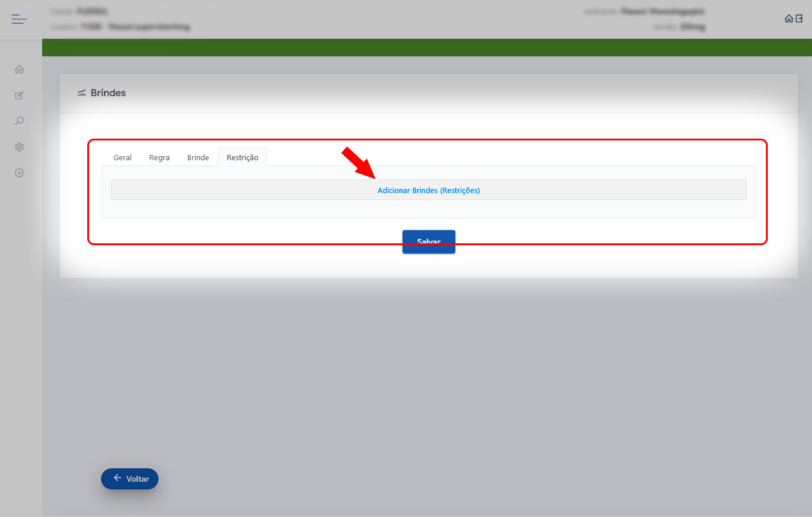Screen dimensions: 812x517
Task: Open the settings gear in sidebar
Action: coord(19,147)
